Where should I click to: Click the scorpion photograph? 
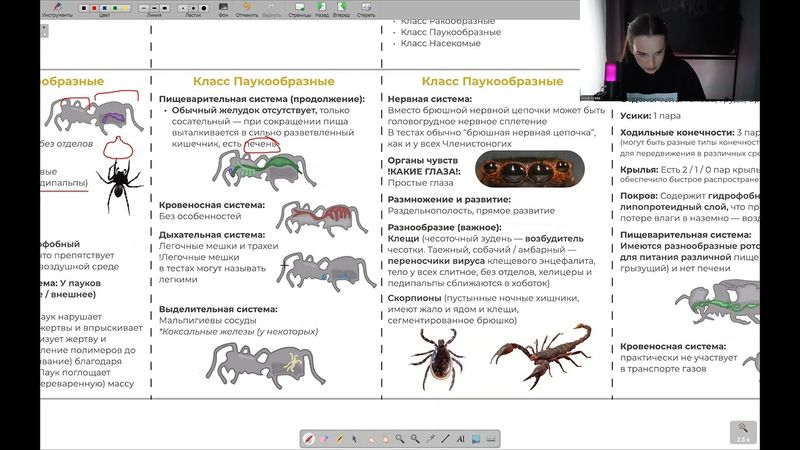(541, 356)
